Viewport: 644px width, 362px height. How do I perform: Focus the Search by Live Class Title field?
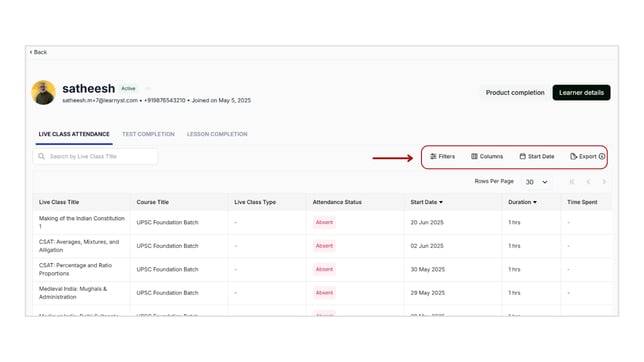(95, 157)
